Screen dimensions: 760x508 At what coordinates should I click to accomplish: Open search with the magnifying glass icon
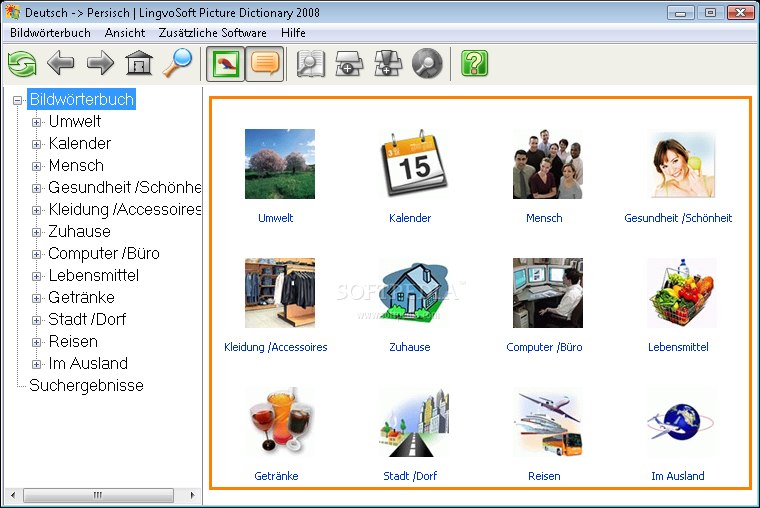click(177, 63)
